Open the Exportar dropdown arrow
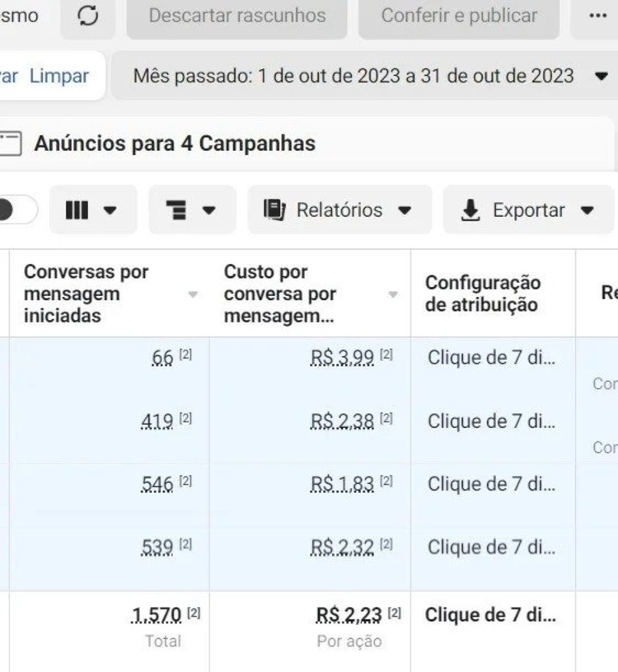Screen dimensions: 618x672 point(587,210)
